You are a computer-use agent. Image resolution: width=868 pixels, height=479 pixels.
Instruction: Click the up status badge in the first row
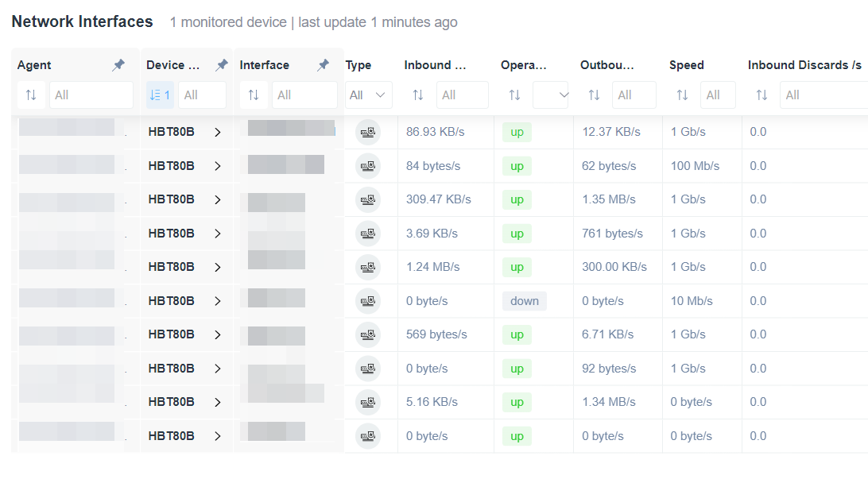(517, 132)
